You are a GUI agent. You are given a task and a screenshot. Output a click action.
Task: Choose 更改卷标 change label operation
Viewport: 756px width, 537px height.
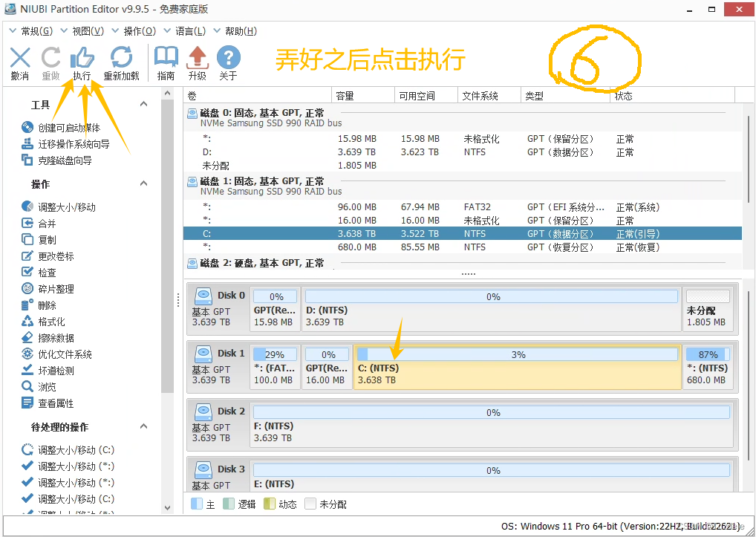(48, 256)
